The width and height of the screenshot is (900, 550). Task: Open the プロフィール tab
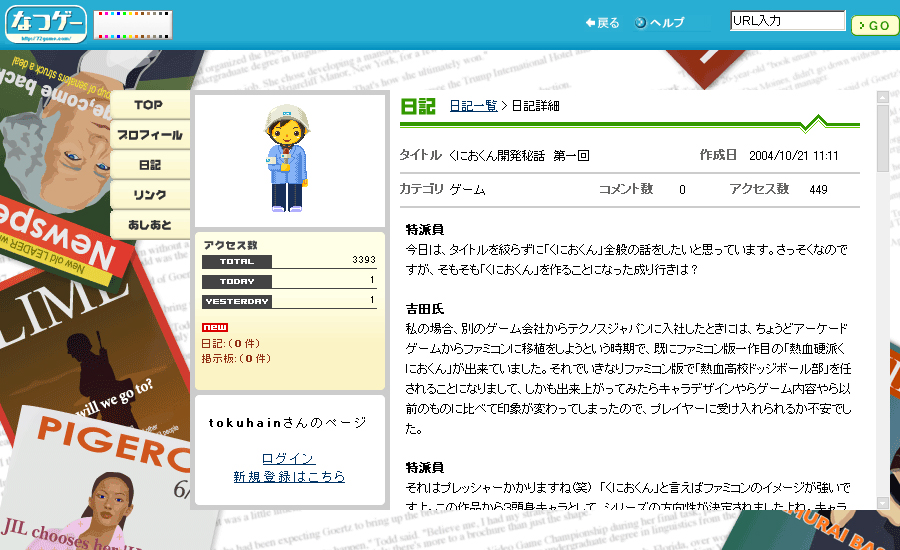coord(149,135)
